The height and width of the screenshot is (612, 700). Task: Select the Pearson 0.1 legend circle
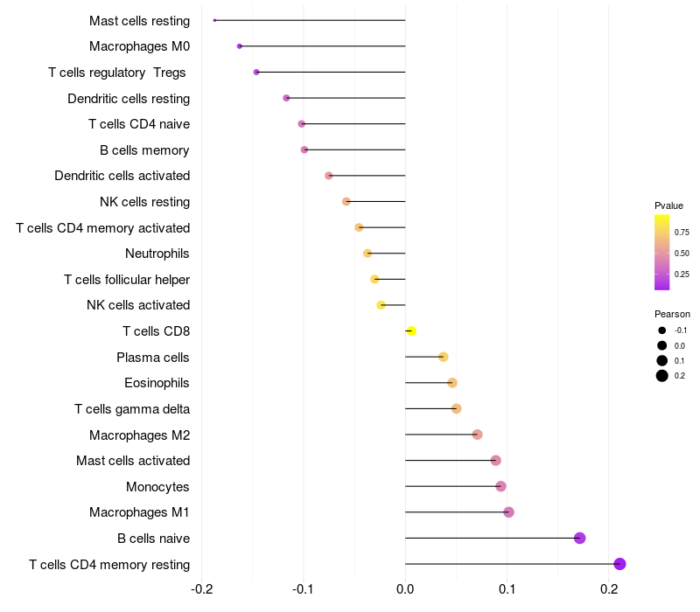(x=662, y=360)
